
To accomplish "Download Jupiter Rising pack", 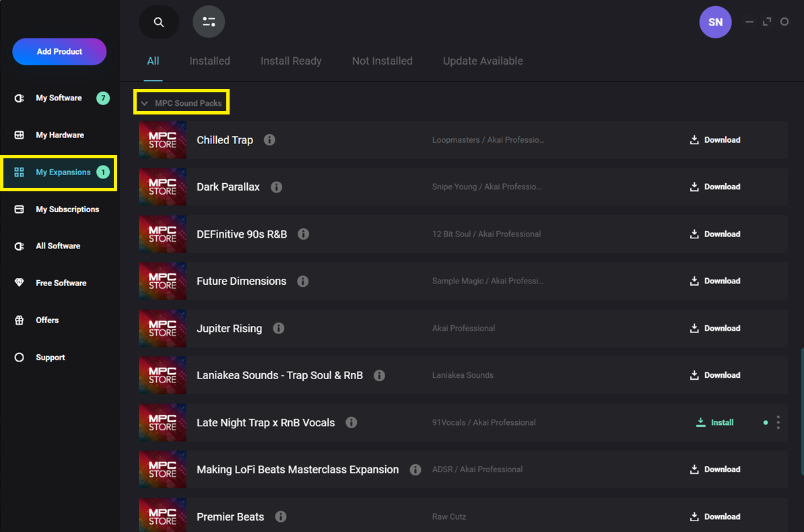I will [x=715, y=329].
